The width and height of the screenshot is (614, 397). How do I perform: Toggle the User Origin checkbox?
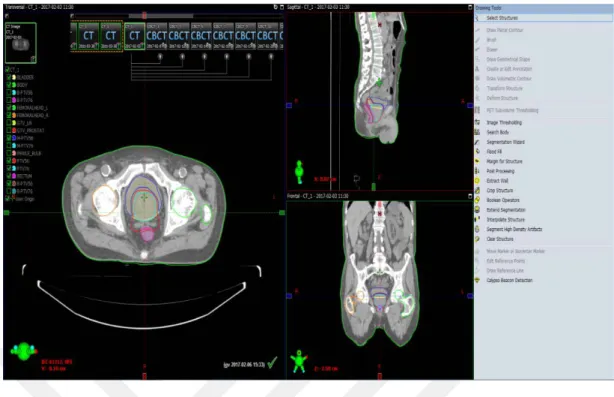click(x=7, y=198)
